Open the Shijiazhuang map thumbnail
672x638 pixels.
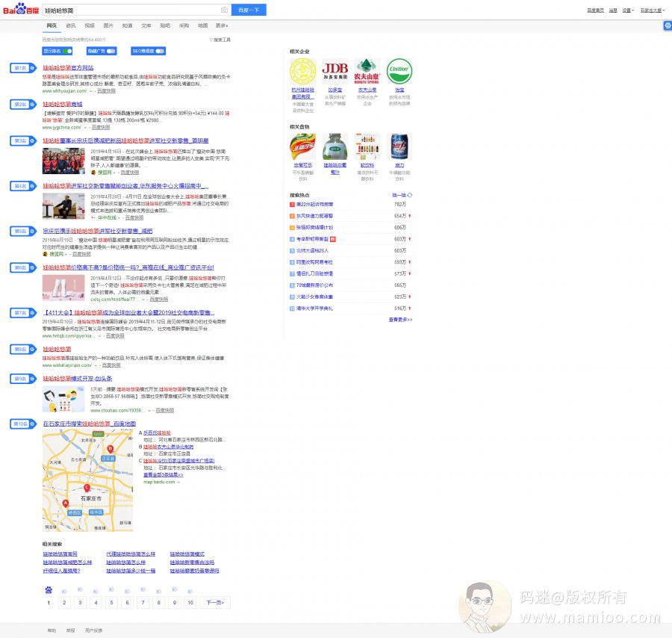click(87, 480)
